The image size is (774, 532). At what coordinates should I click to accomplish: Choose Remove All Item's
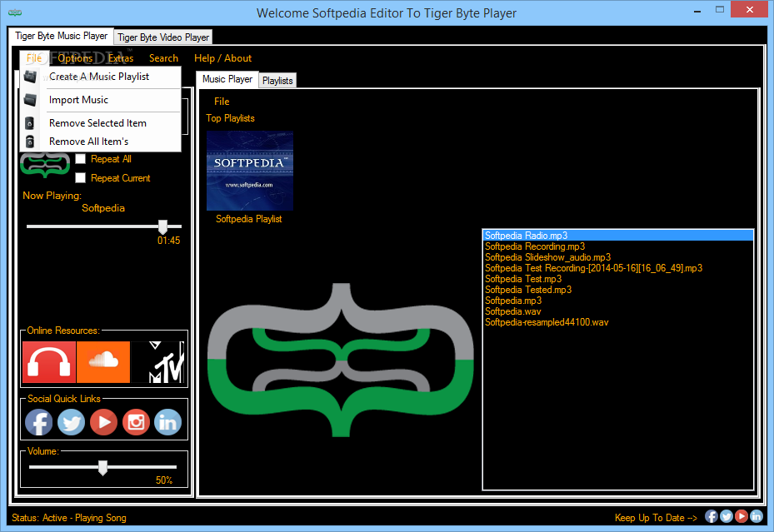pos(100,142)
